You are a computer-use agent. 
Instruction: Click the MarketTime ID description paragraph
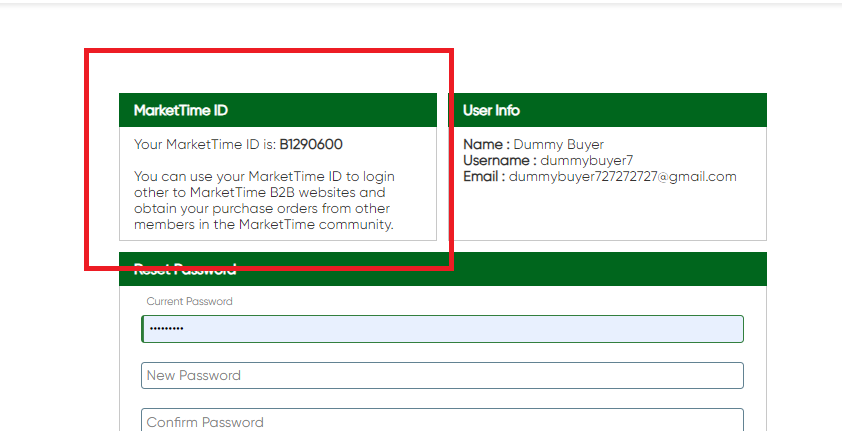(x=264, y=200)
